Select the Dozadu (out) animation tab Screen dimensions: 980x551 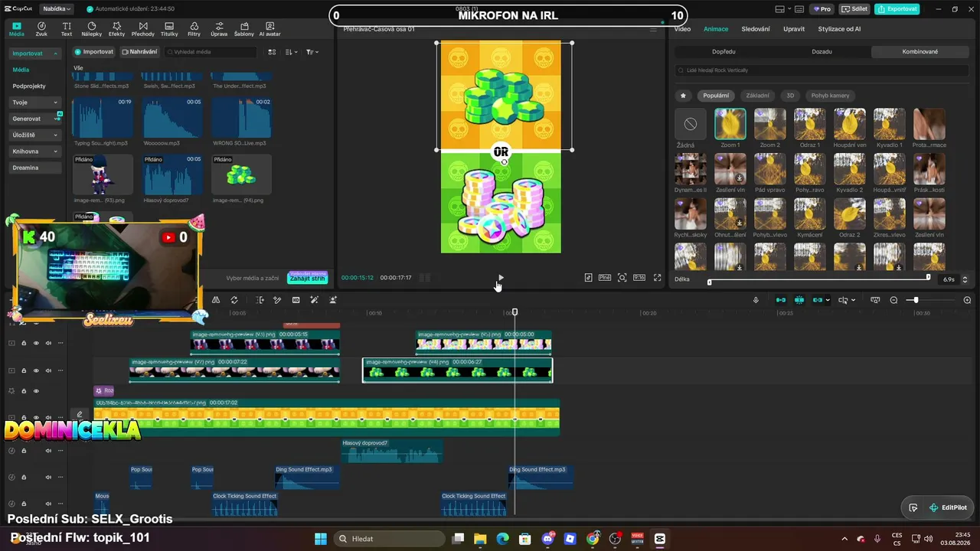tap(822, 51)
